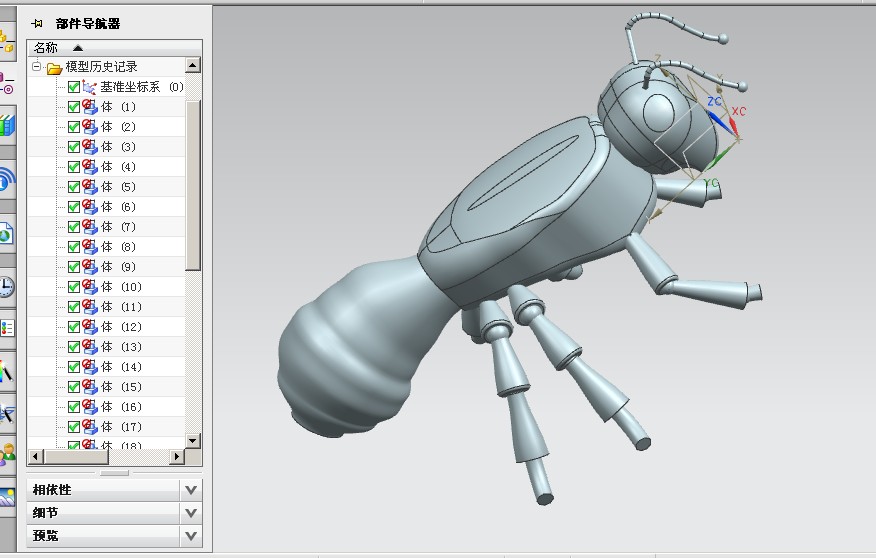
Task: Open the colored list icon sidebar tab
Action: [x=6, y=328]
